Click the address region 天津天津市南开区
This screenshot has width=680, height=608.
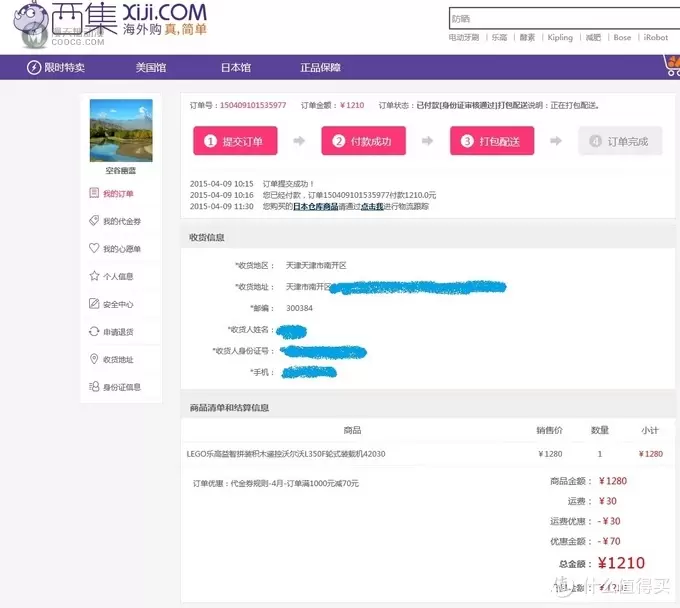tap(316, 265)
